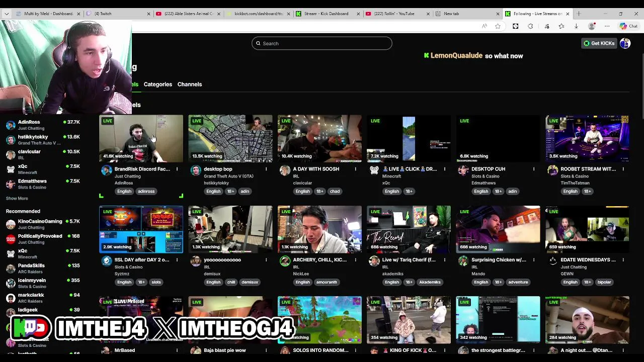Open channel avatar beside A DAY WITH SOOSH
This screenshot has height=362, width=644.
(x=285, y=170)
